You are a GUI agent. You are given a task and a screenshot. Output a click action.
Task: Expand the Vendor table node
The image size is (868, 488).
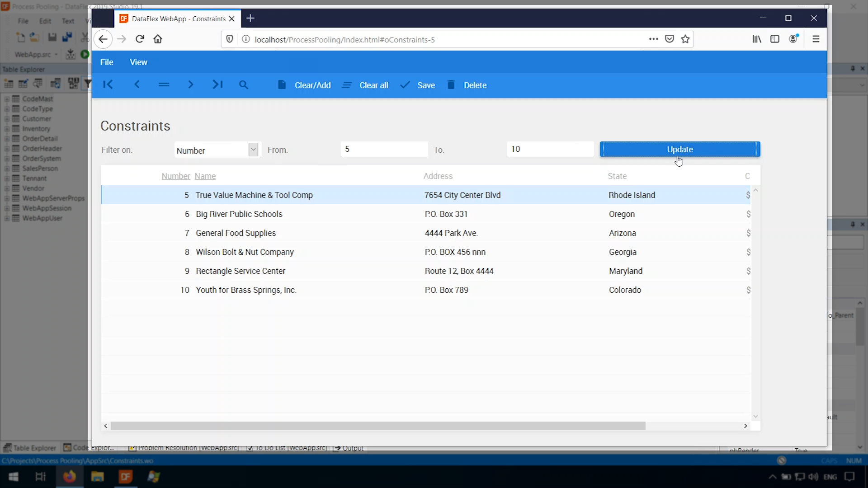pos(7,188)
